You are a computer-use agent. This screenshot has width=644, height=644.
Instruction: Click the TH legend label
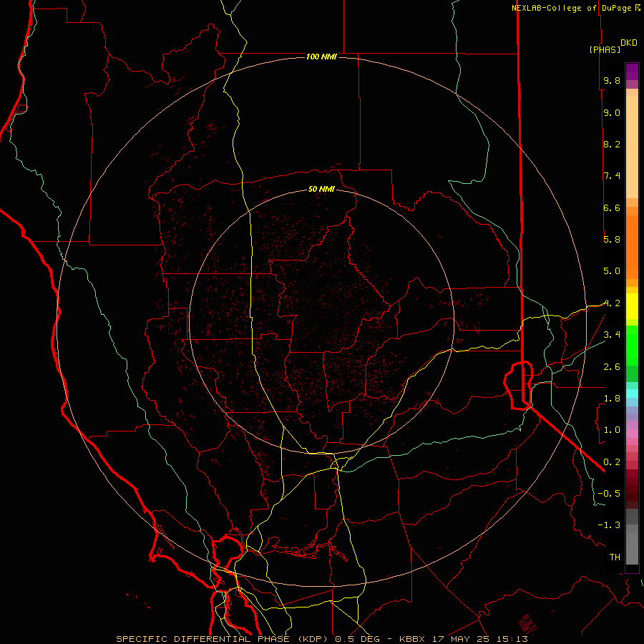pyautogui.click(x=615, y=557)
